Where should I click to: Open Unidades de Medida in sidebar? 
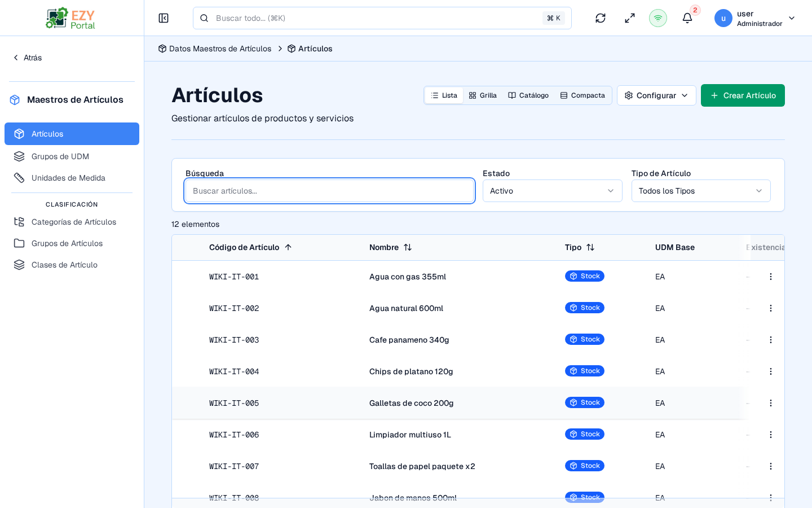[x=72, y=178]
